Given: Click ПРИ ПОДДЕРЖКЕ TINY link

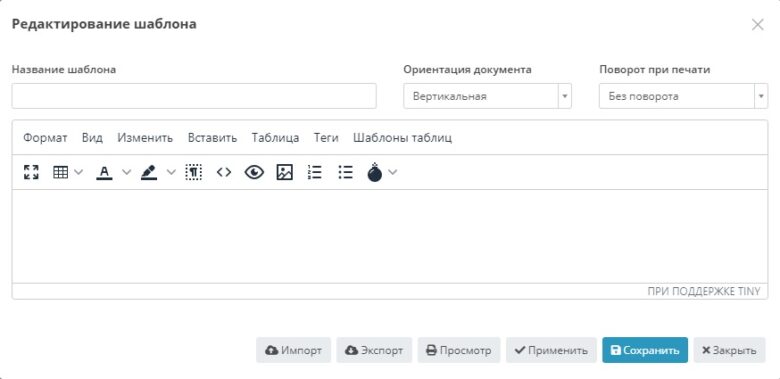Looking at the screenshot, I should coord(704,291).
